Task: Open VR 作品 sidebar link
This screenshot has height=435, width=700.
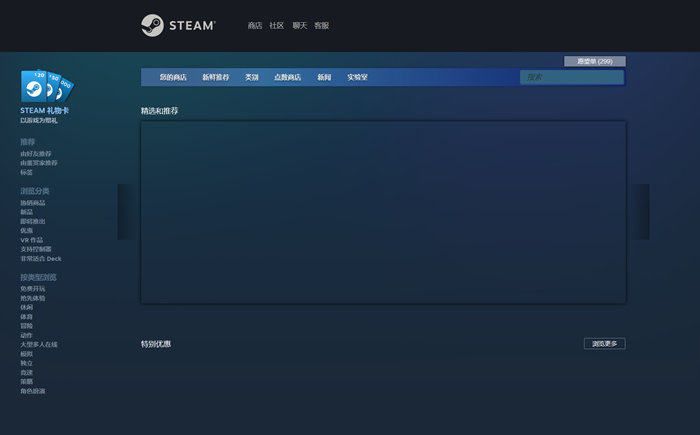Action: (32, 240)
